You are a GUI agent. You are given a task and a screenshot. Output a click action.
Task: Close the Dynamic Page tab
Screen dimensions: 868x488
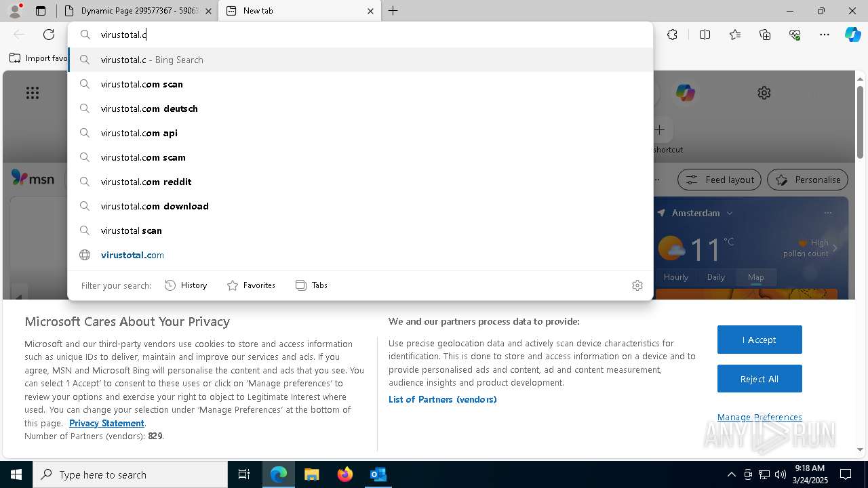point(208,11)
